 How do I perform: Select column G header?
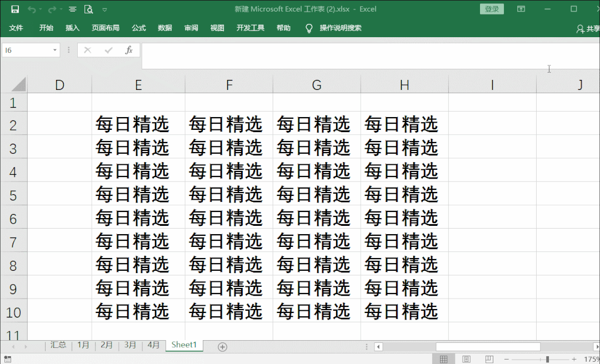tap(317, 84)
